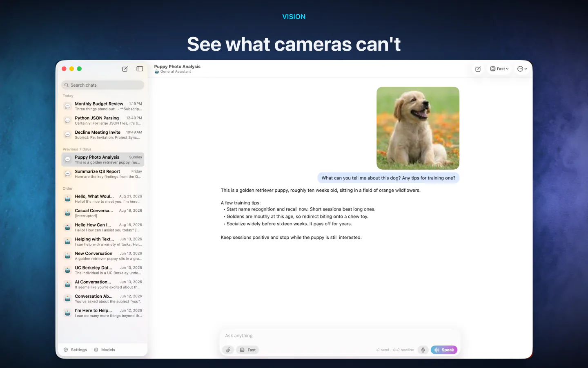Open Models from the sidebar footer
This screenshot has height=368, width=588.
pyautogui.click(x=105, y=350)
